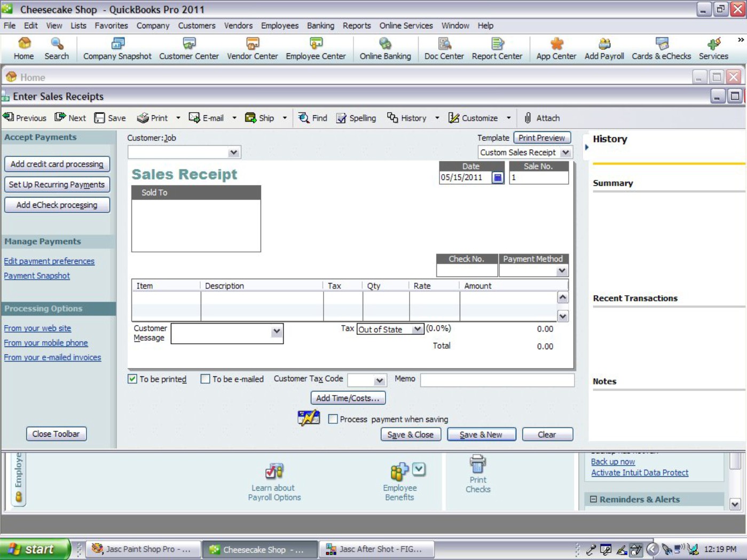Screen dimensions: 747x560
Task: Open the Doc Center icon
Action: [444, 49]
